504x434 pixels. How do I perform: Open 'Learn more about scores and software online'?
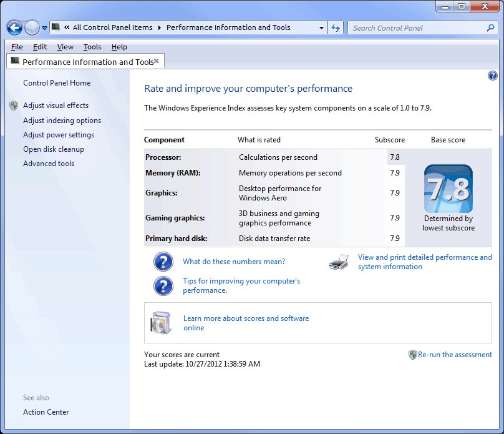(246, 323)
